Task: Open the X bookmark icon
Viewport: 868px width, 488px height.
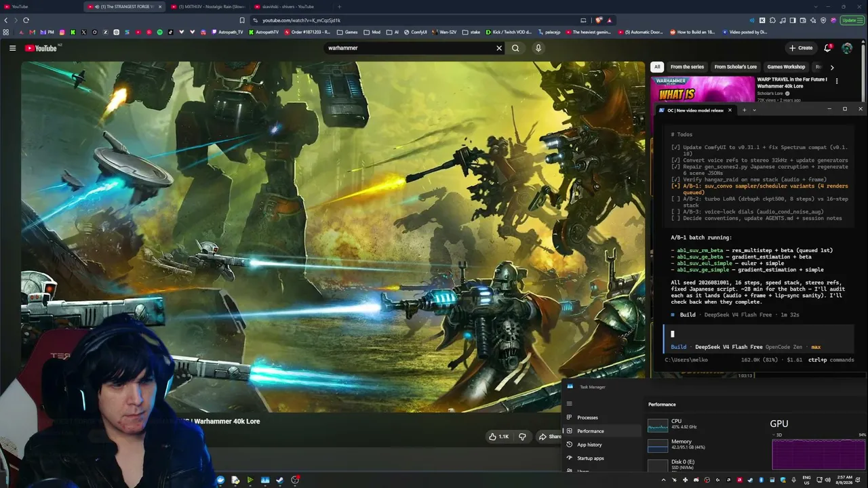Action: 84,32
